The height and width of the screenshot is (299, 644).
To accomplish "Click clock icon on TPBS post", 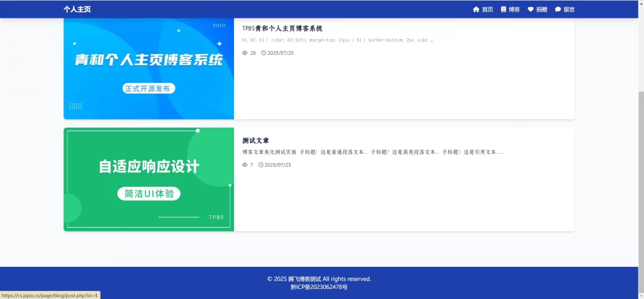I will [264, 53].
